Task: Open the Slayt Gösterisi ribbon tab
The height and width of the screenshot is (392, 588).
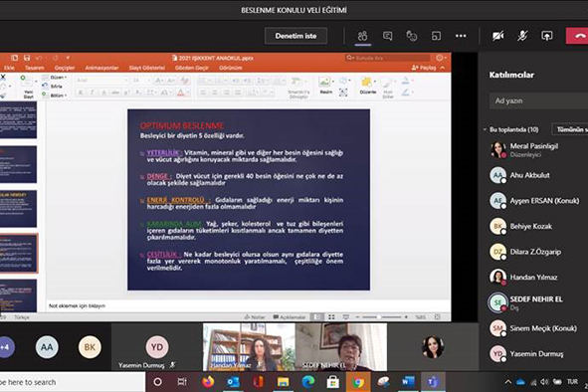Action: click(146, 68)
